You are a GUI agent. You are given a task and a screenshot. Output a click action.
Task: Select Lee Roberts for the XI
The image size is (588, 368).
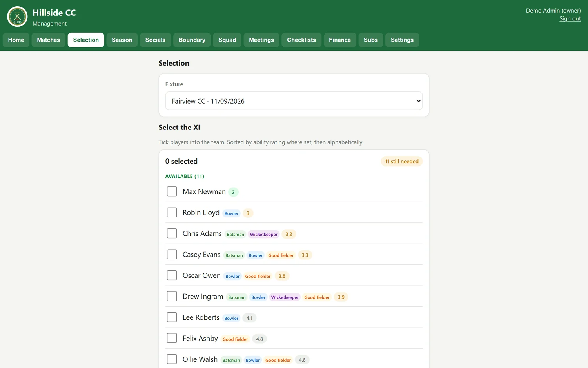[172, 317]
